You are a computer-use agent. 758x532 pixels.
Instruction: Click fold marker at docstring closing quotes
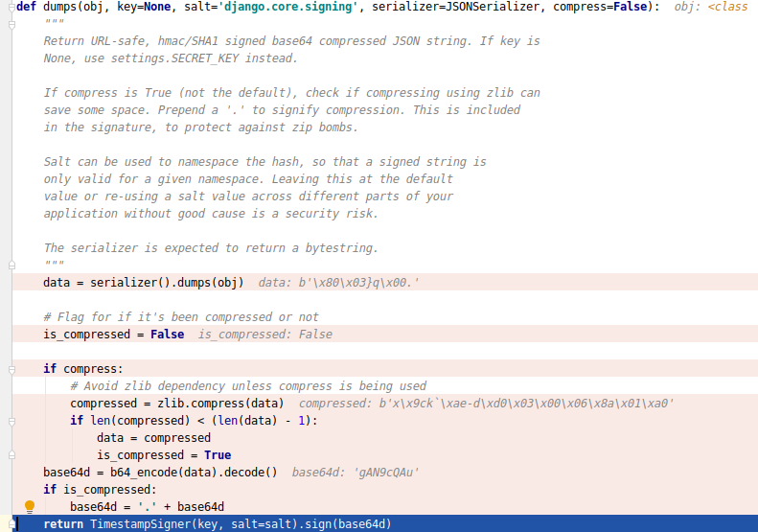(x=9, y=265)
